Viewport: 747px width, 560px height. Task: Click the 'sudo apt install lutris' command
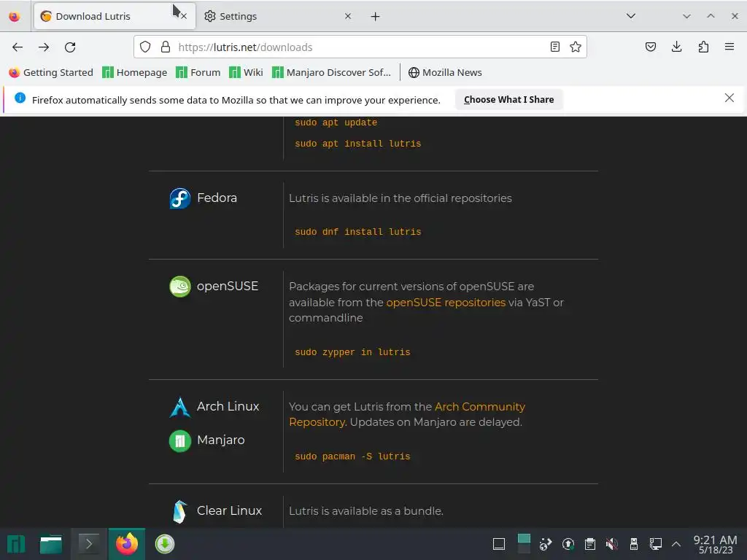click(x=357, y=144)
